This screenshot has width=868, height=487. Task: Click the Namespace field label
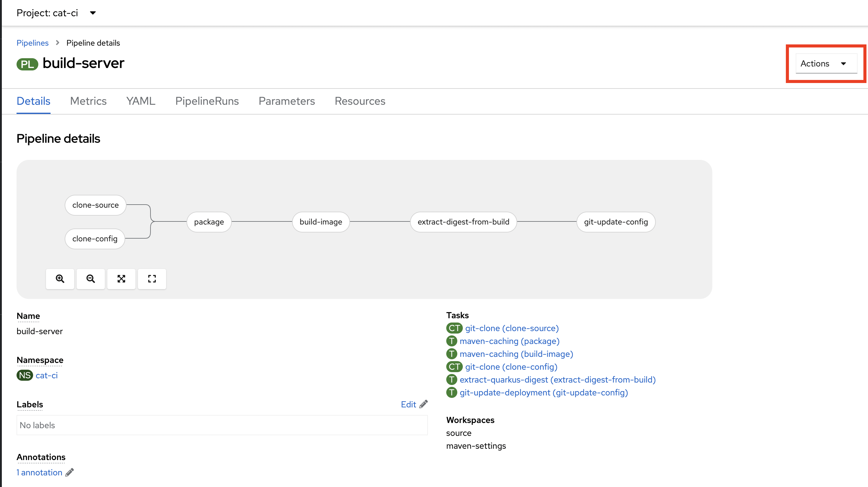tap(40, 360)
